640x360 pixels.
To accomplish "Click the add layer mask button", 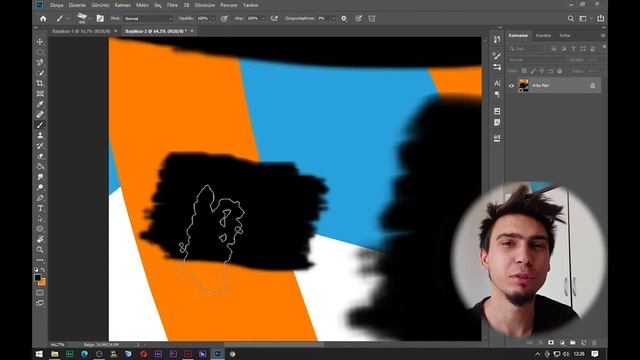I will (551, 343).
